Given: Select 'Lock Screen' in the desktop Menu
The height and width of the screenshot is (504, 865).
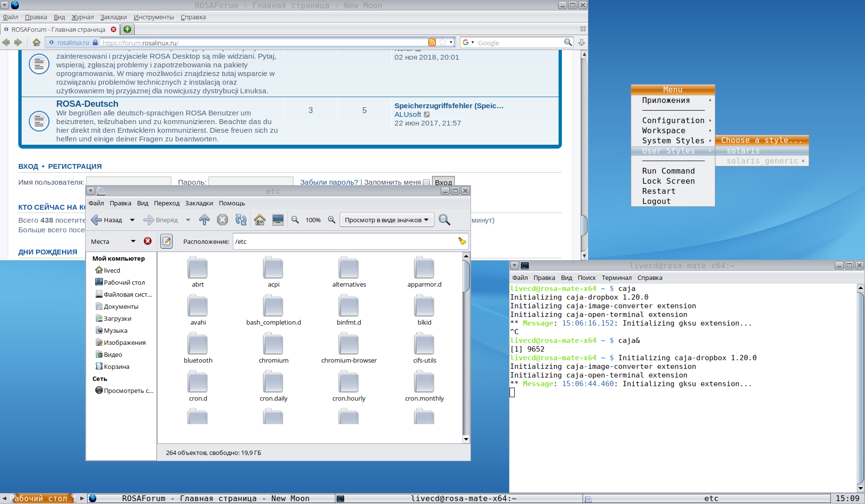Looking at the screenshot, I should (668, 181).
